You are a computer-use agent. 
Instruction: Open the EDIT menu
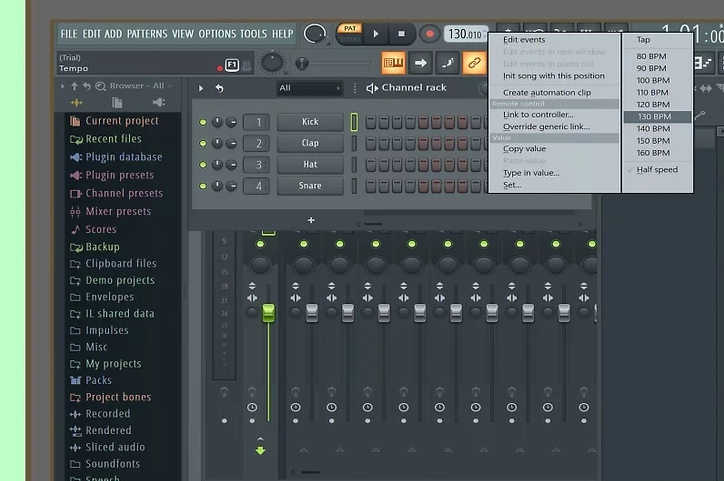pos(91,34)
